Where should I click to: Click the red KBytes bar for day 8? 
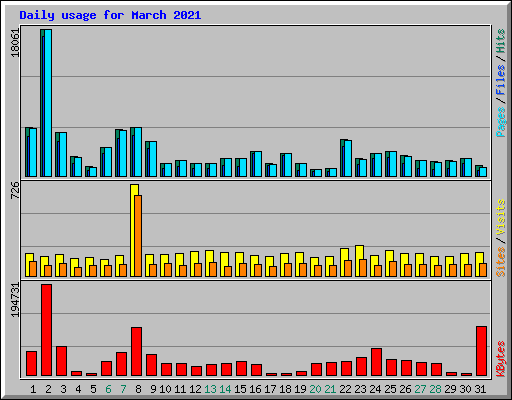tap(136, 351)
